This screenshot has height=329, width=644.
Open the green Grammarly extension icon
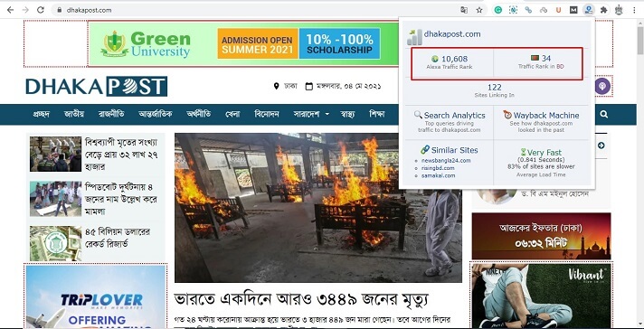(498, 10)
